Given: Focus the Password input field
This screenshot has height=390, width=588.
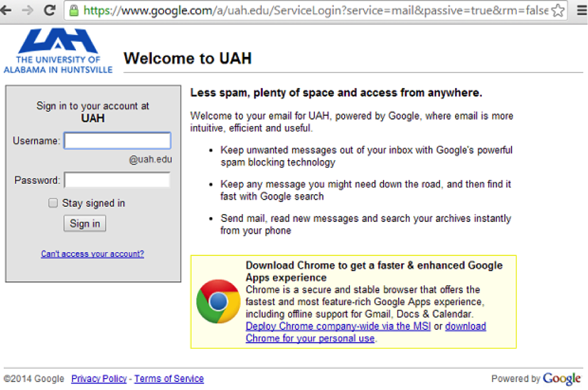Looking at the screenshot, I should [117, 180].
